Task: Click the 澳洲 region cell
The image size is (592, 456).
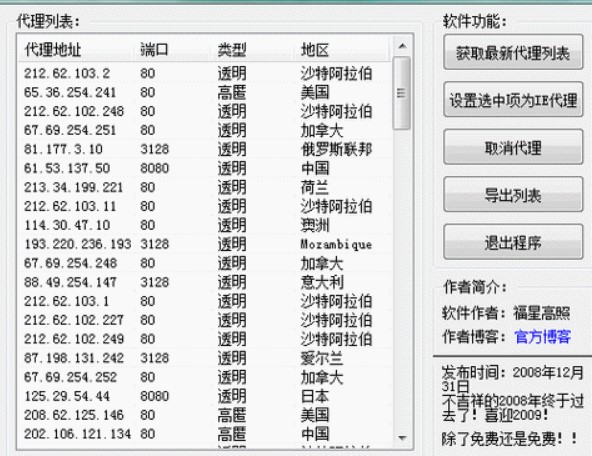Action: pyautogui.click(x=315, y=225)
